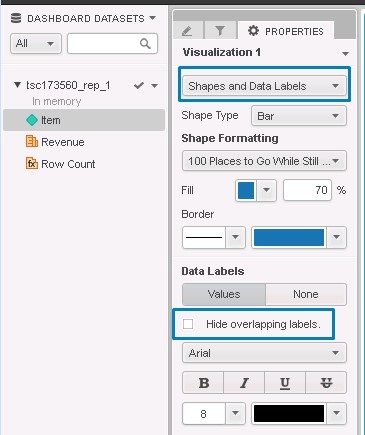Click the Dashboard Datasets database icon

pos(16,18)
